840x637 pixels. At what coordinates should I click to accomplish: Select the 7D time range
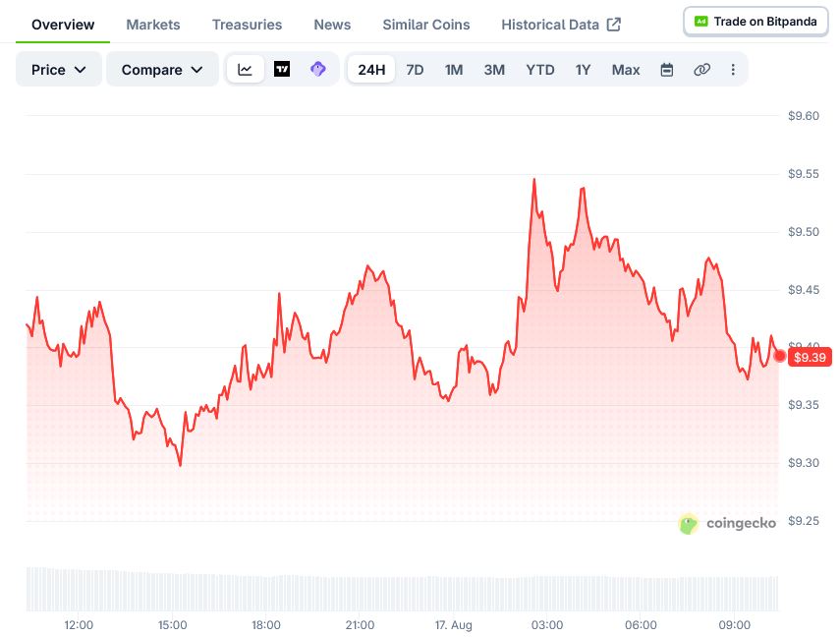pos(415,70)
